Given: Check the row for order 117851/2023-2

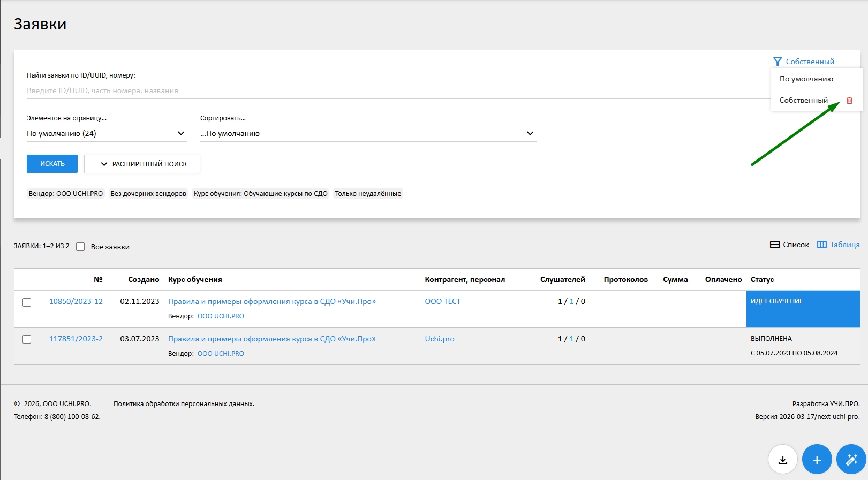Looking at the screenshot, I should click(x=27, y=339).
